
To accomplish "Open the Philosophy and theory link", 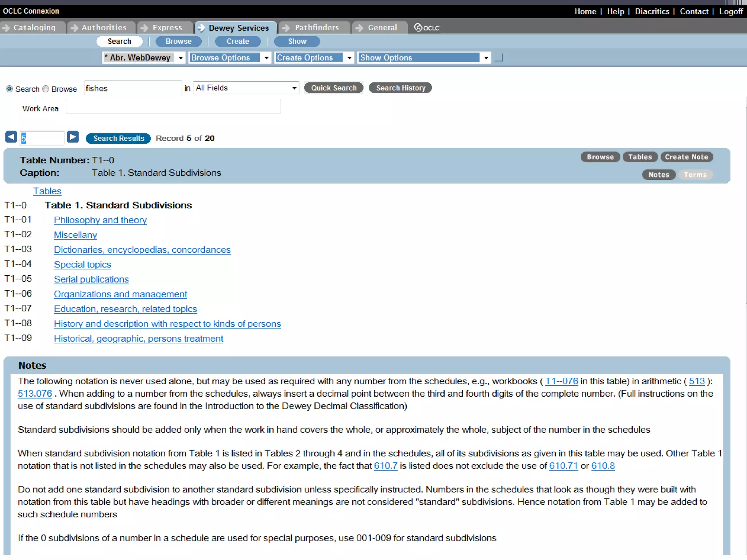I will click(x=100, y=220).
